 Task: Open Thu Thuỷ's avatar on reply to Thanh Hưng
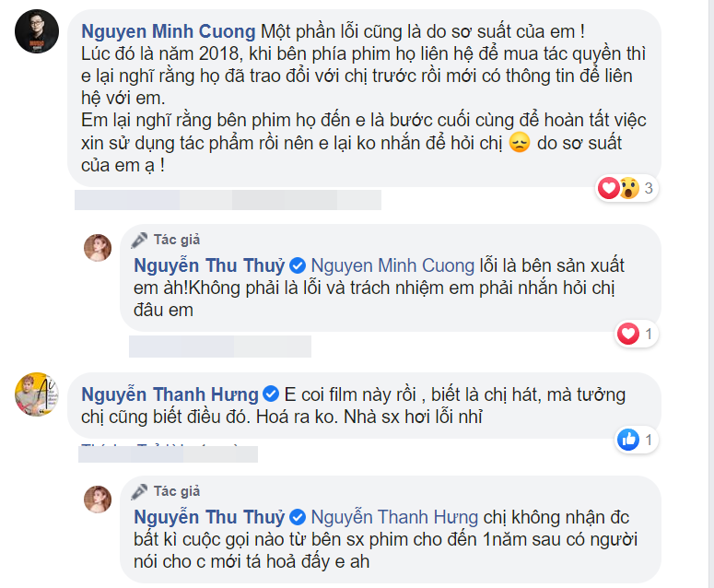(99, 500)
